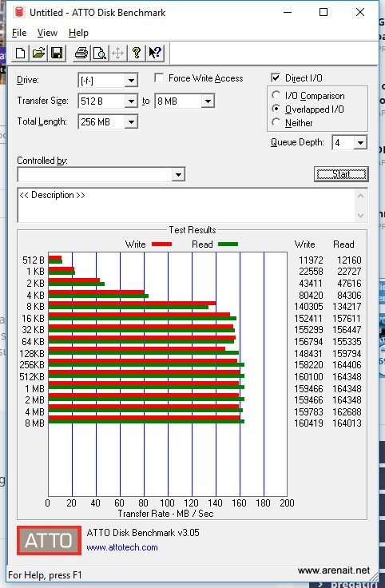Click the write value 160419
The height and width of the screenshot is (588, 385).
(308, 423)
